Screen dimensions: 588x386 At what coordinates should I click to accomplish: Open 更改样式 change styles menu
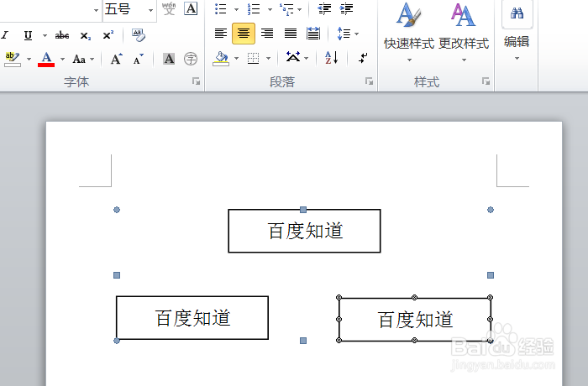pos(464,33)
